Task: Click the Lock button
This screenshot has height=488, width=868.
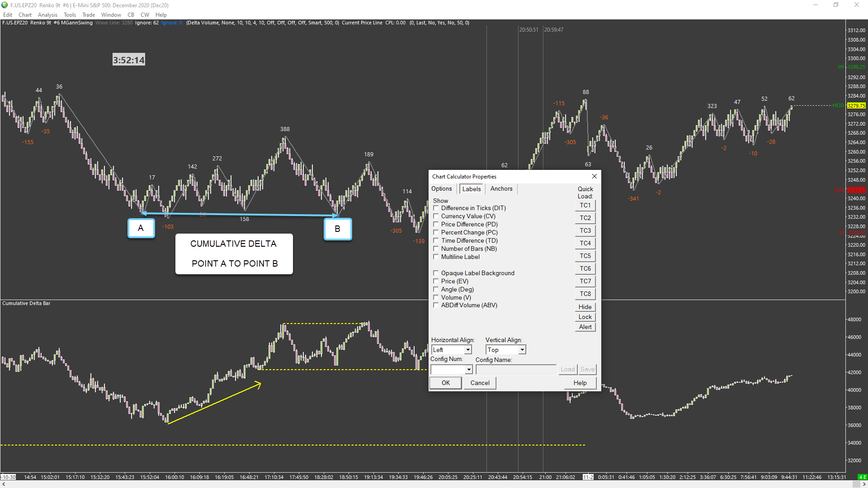Action: point(585,317)
